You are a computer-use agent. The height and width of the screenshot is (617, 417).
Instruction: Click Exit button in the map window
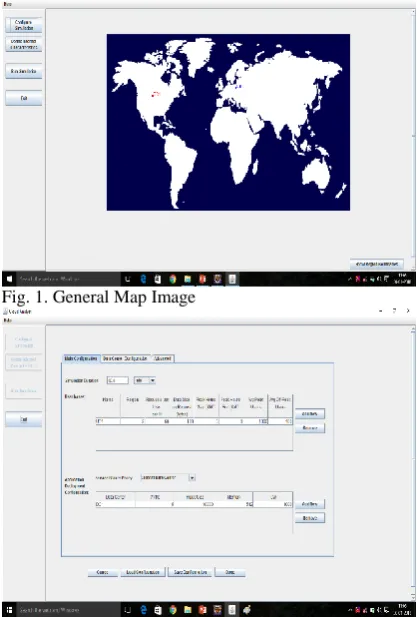(x=24, y=98)
